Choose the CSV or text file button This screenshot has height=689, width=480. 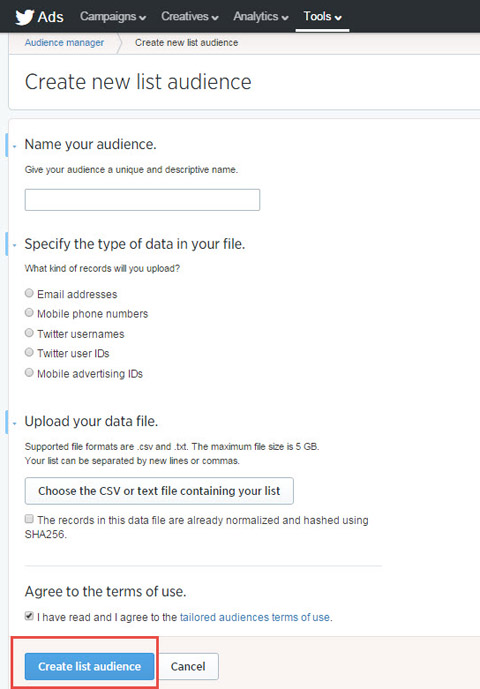click(159, 491)
